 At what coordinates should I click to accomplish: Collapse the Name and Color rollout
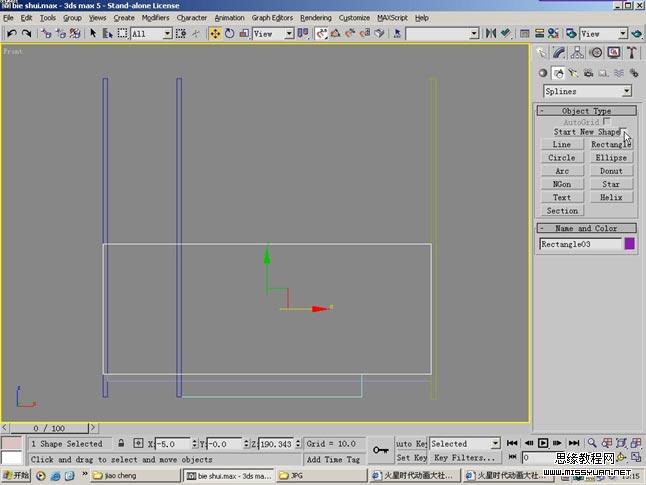(x=586, y=228)
